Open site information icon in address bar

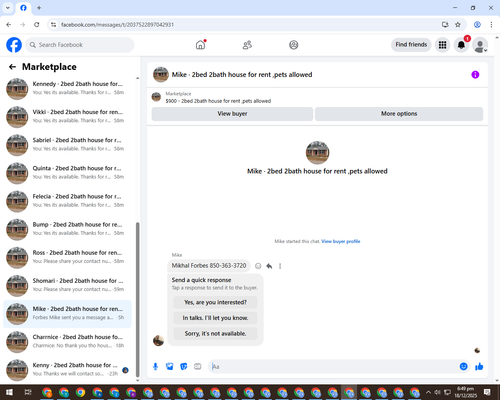54,25
